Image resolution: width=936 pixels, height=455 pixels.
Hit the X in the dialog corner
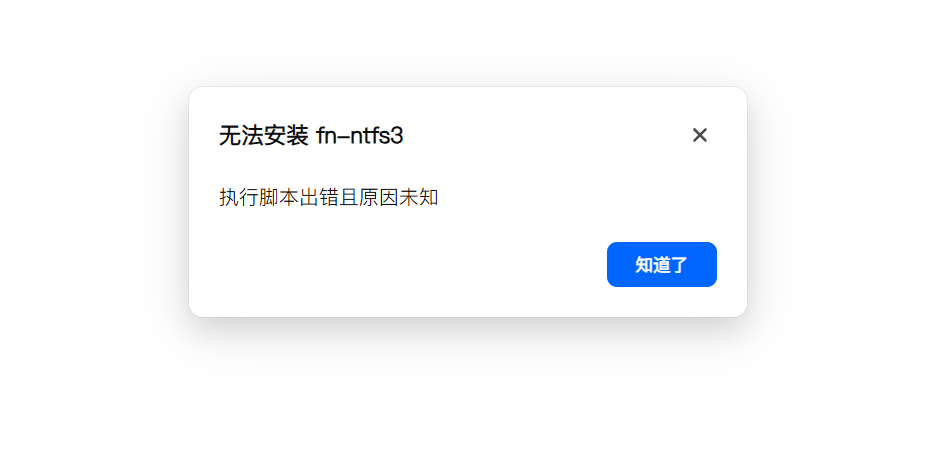700,135
